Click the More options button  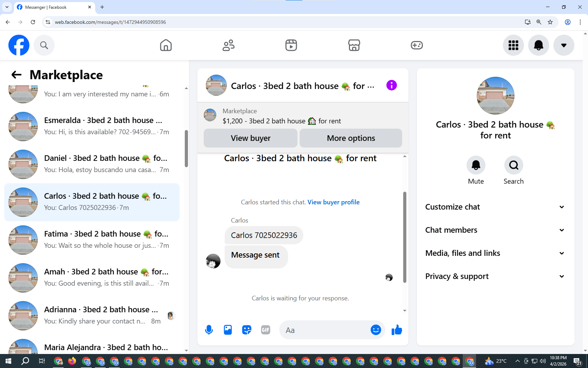coord(351,138)
